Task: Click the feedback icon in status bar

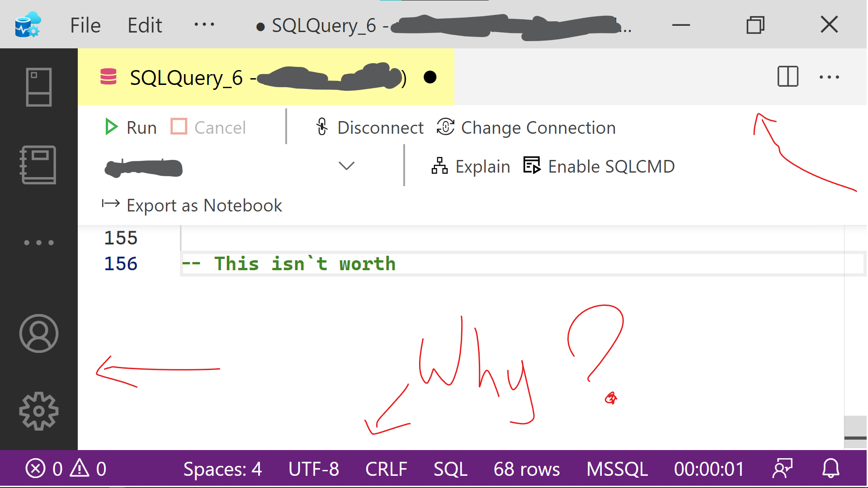Action: point(783,469)
